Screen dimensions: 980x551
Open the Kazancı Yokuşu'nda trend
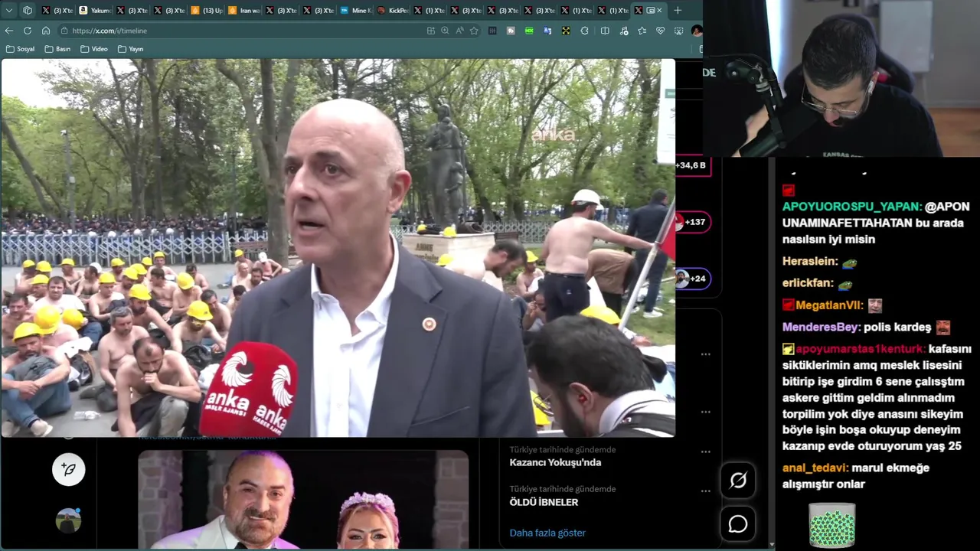point(555,462)
